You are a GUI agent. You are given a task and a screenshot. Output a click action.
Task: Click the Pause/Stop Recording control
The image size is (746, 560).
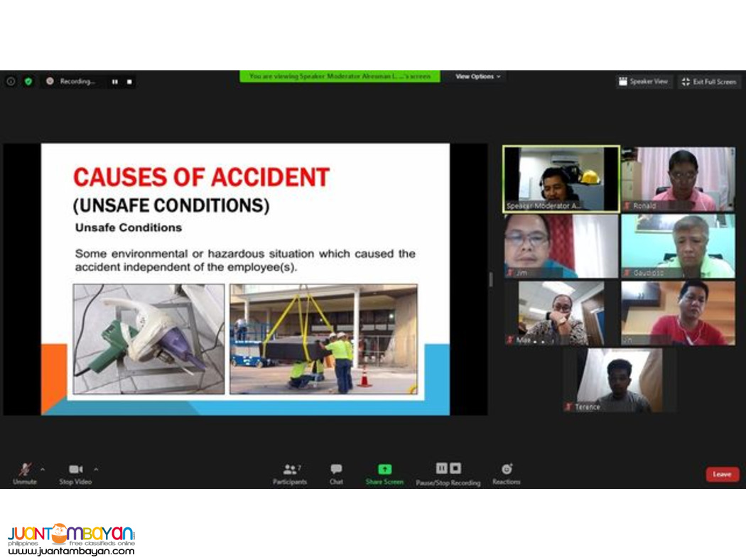pos(448,468)
